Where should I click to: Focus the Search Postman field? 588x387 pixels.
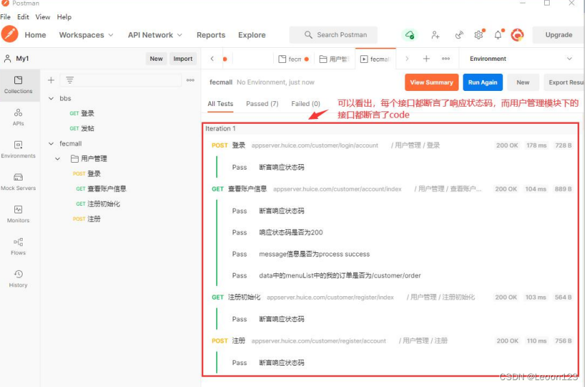click(333, 35)
